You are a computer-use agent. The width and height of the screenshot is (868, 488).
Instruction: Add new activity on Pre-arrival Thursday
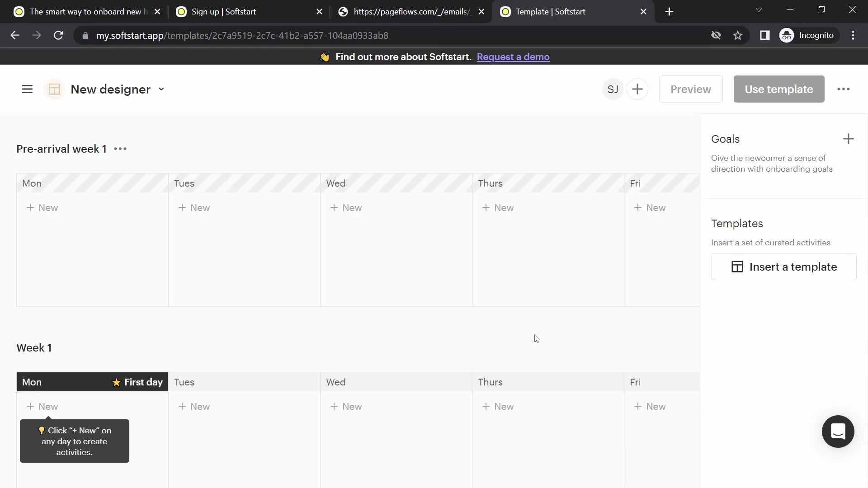[x=498, y=207]
